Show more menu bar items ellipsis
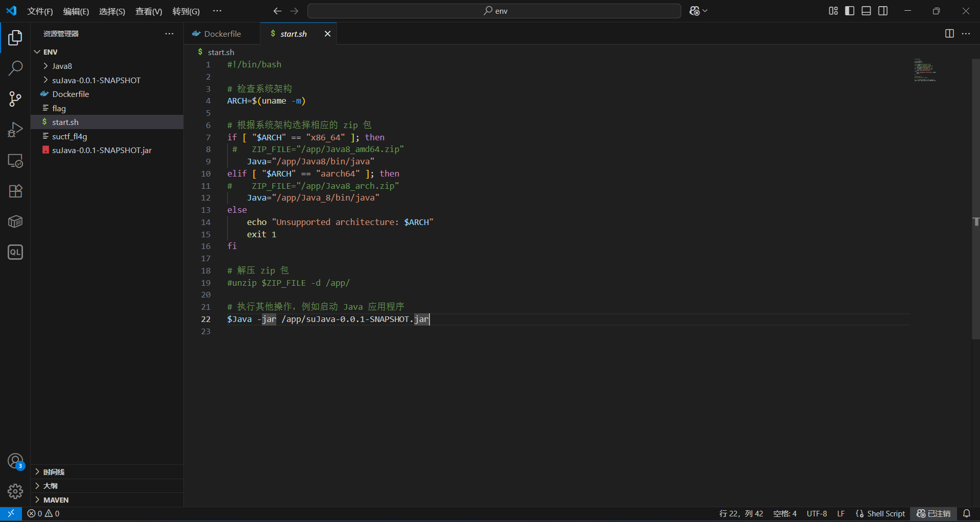Image resolution: width=980 pixels, height=522 pixels. 217,11
